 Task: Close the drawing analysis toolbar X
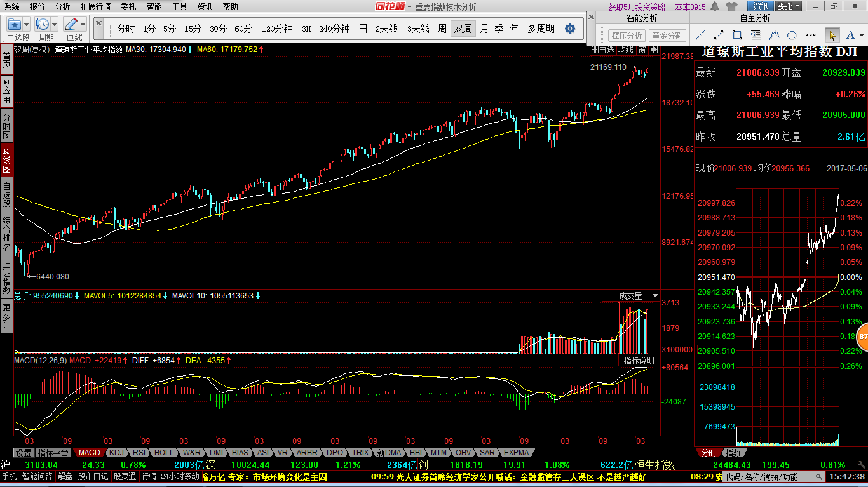pyautogui.click(x=592, y=18)
